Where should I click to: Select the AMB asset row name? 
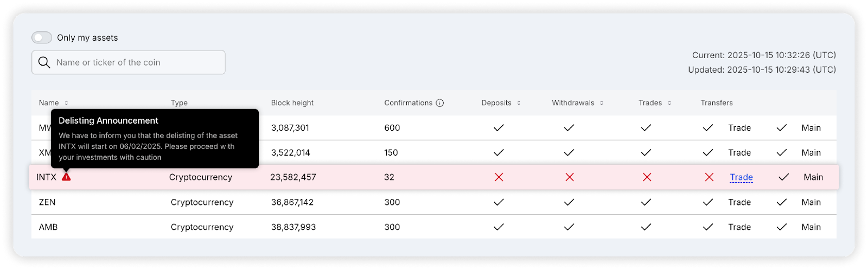48,227
